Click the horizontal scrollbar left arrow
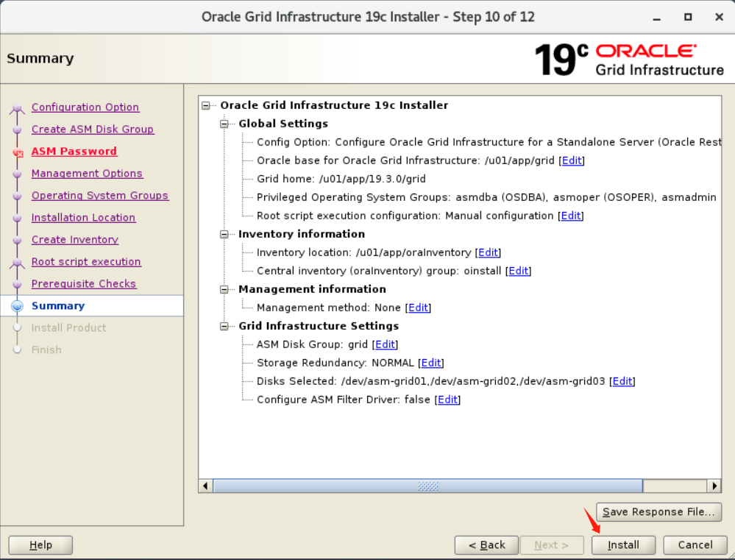 (205, 486)
